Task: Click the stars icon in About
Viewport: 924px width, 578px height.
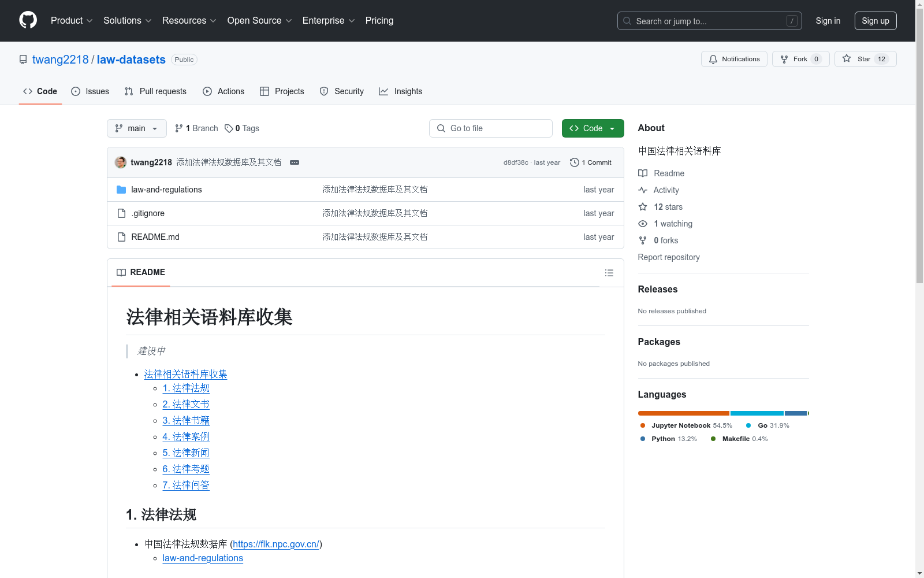Action: [643, 207]
